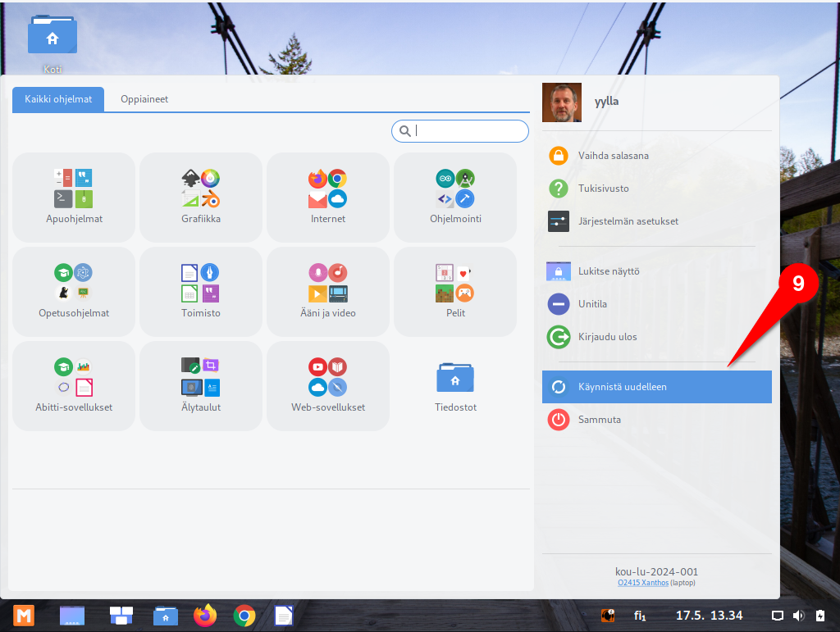
Task: Click the volume speaker tray icon
Action: [x=798, y=616]
